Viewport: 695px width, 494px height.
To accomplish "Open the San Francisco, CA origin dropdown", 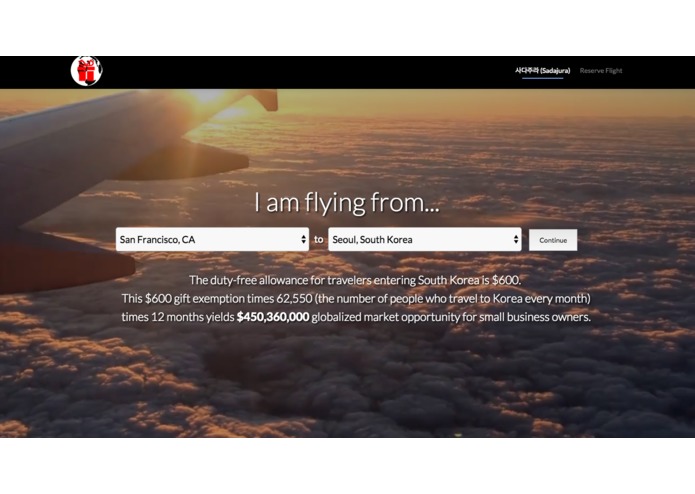I will point(212,239).
